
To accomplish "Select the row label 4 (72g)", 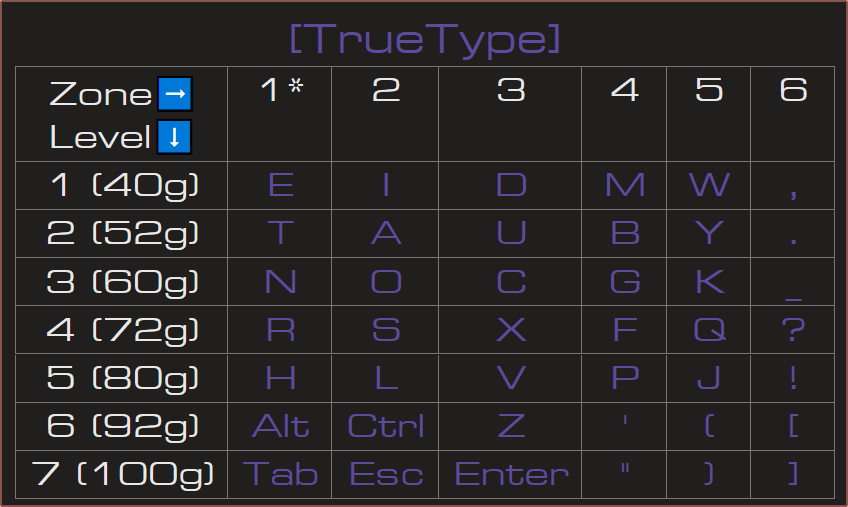I will pyautogui.click(x=122, y=330).
